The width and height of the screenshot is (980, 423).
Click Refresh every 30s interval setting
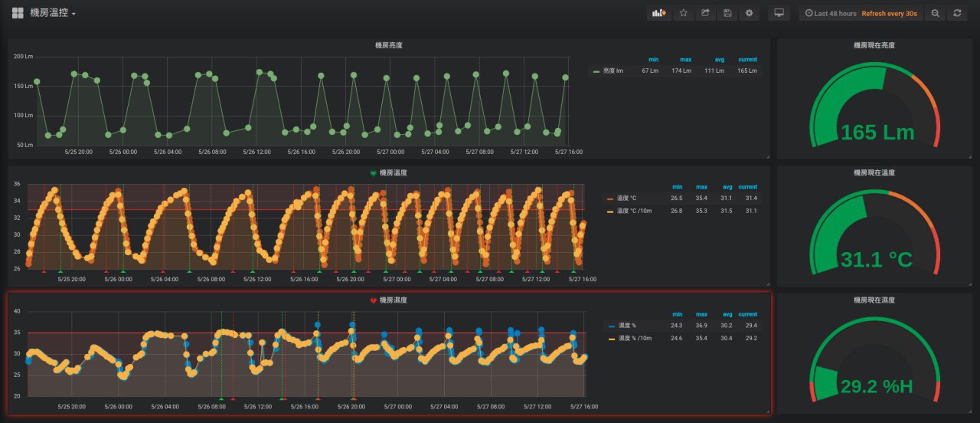(891, 14)
